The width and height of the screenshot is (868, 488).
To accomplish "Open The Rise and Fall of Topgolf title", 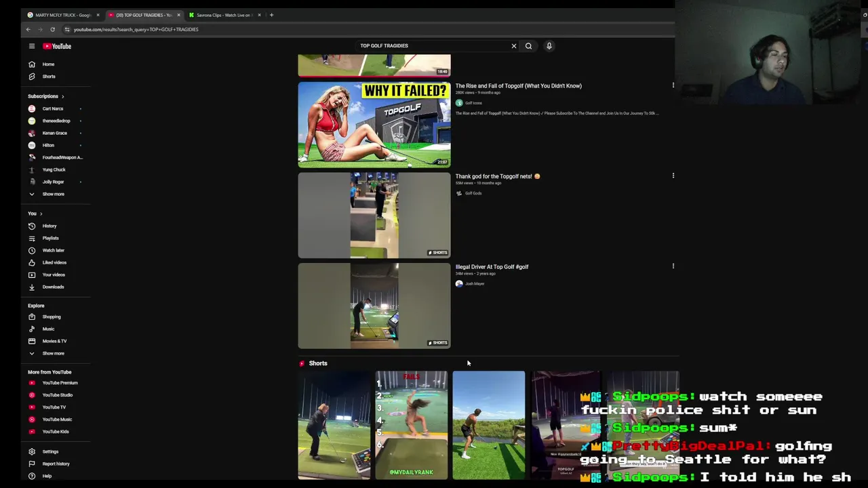I will (518, 86).
